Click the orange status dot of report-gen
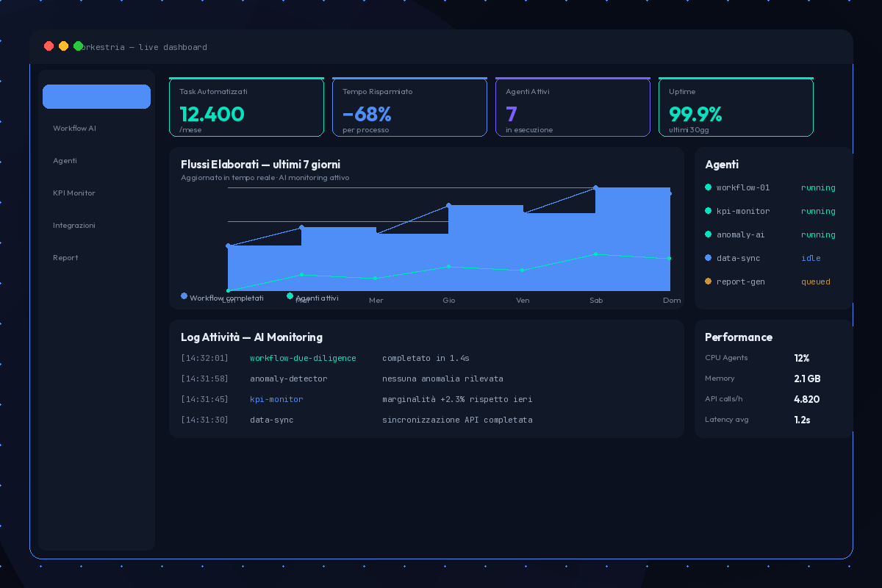The image size is (882, 588). 708,282
